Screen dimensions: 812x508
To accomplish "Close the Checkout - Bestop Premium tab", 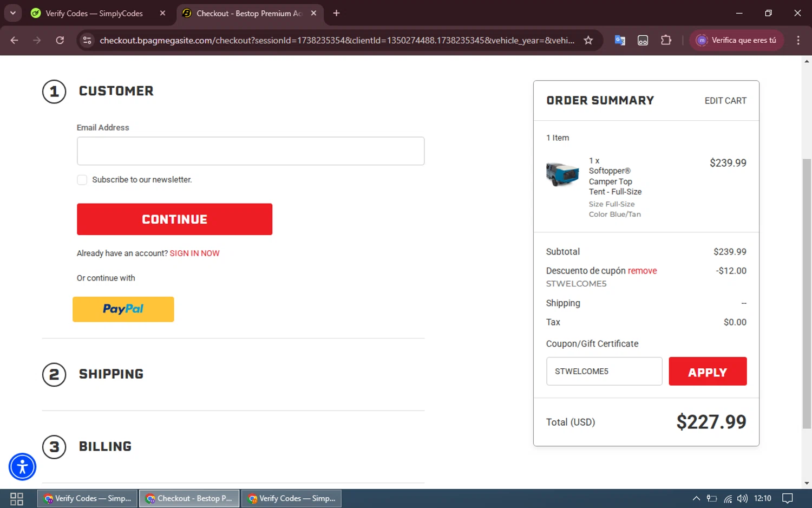I will (313, 13).
